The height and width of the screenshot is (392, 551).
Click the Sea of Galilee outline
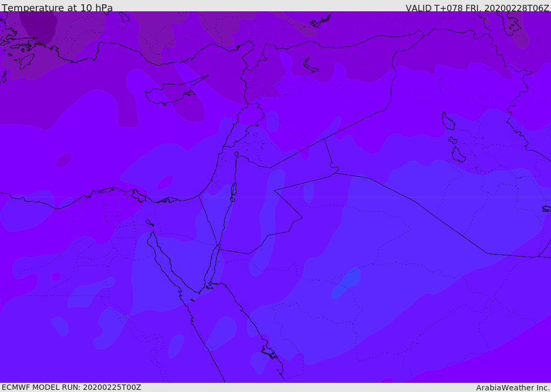tap(237, 154)
